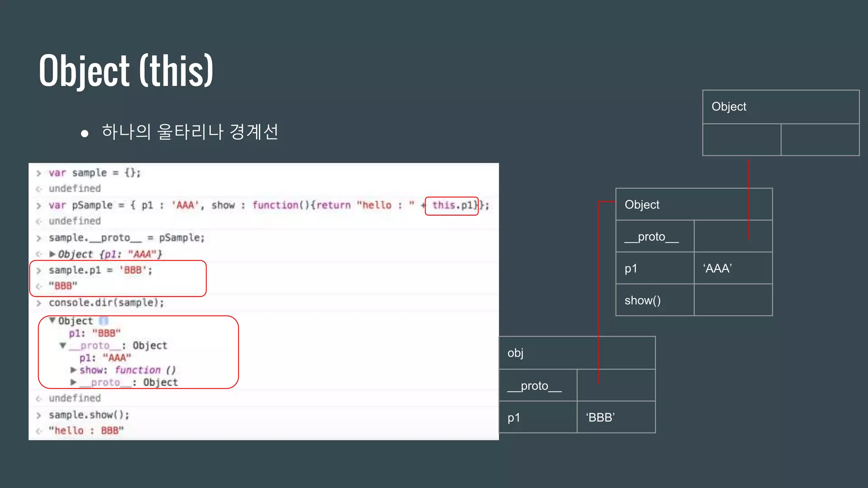Click __proto__ cell in obj table

point(538,385)
